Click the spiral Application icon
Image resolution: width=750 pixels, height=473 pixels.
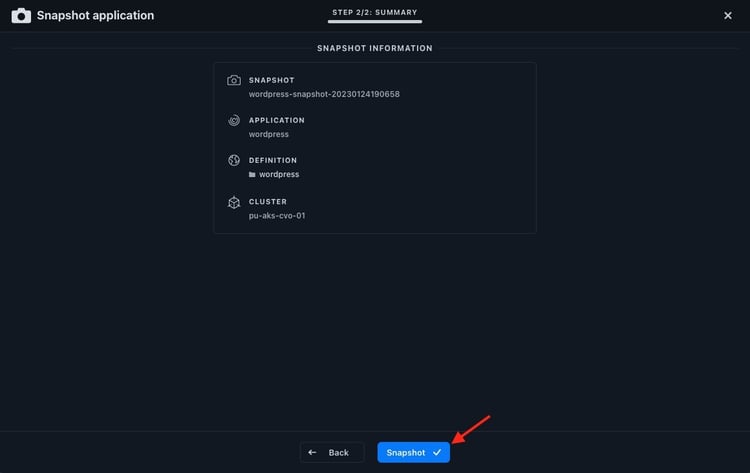pyautogui.click(x=234, y=120)
